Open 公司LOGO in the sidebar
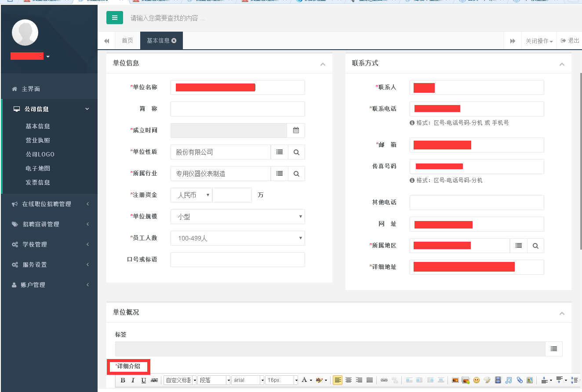This screenshot has height=392, width=582. pos(40,154)
